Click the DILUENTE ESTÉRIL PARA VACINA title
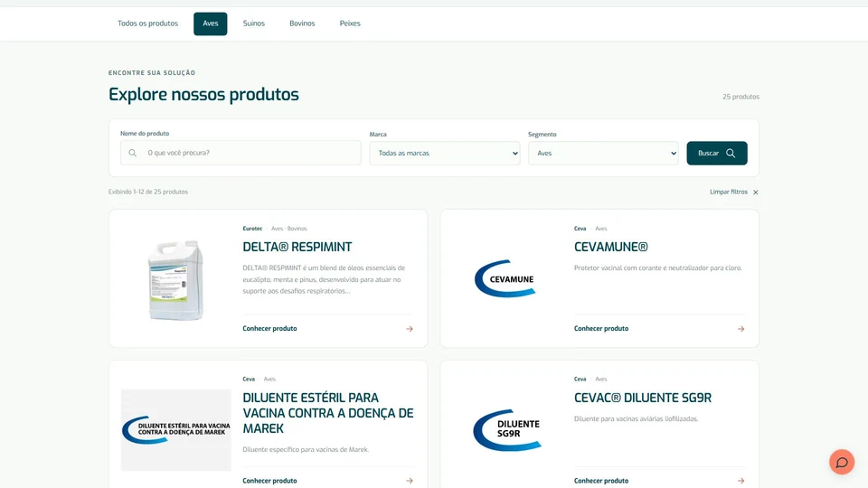Image resolution: width=868 pixels, height=488 pixels. 327,413
